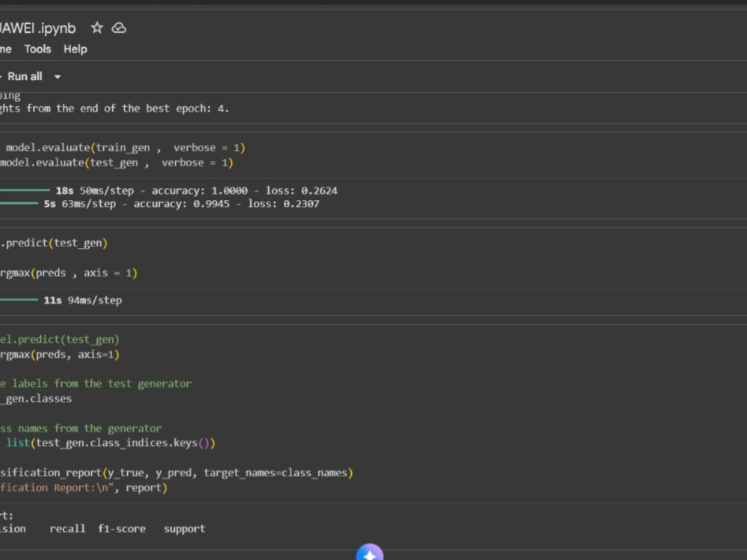Viewport: 747px width, 560px height.
Task: Click the .predict(test_gen) code line
Action: [55, 243]
